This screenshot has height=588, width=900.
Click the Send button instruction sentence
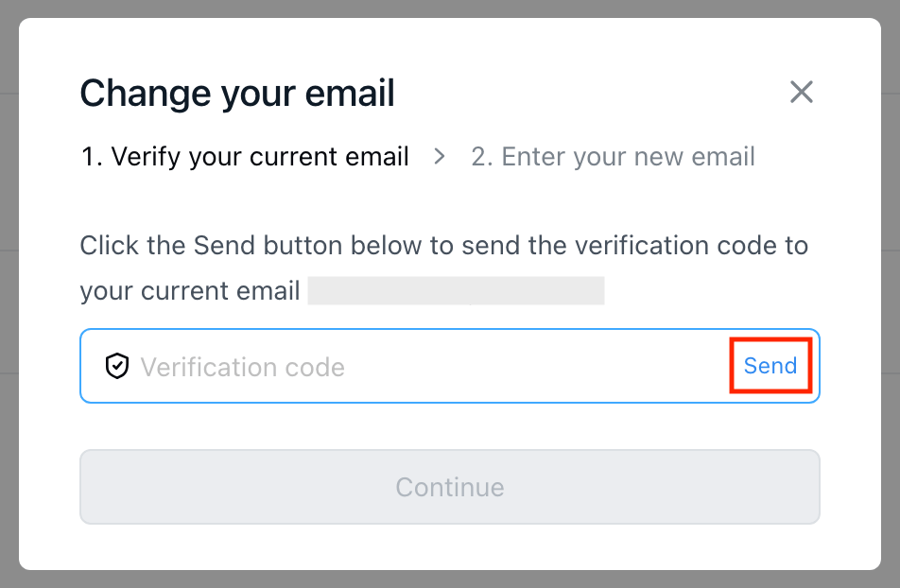coord(443,246)
